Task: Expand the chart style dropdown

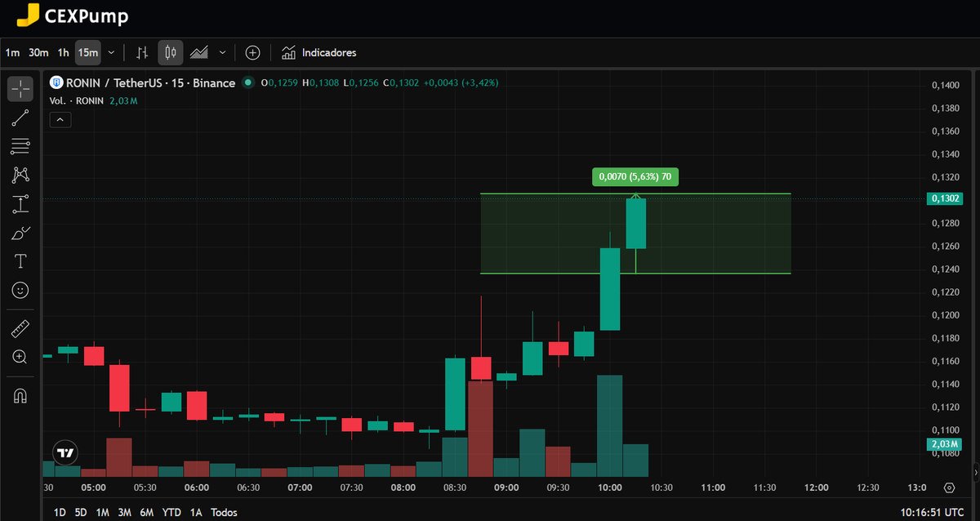Action: pyautogui.click(x=222, y=52)
